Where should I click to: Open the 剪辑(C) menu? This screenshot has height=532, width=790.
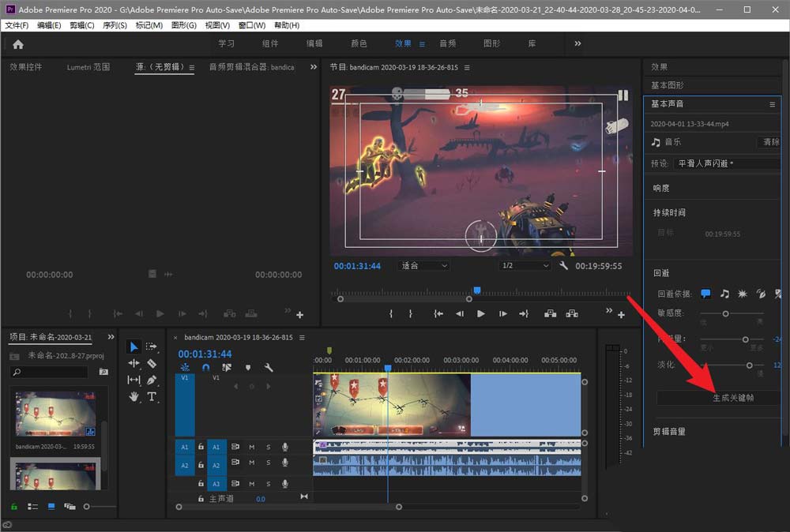pyautogui.click(x=81, y=25)
